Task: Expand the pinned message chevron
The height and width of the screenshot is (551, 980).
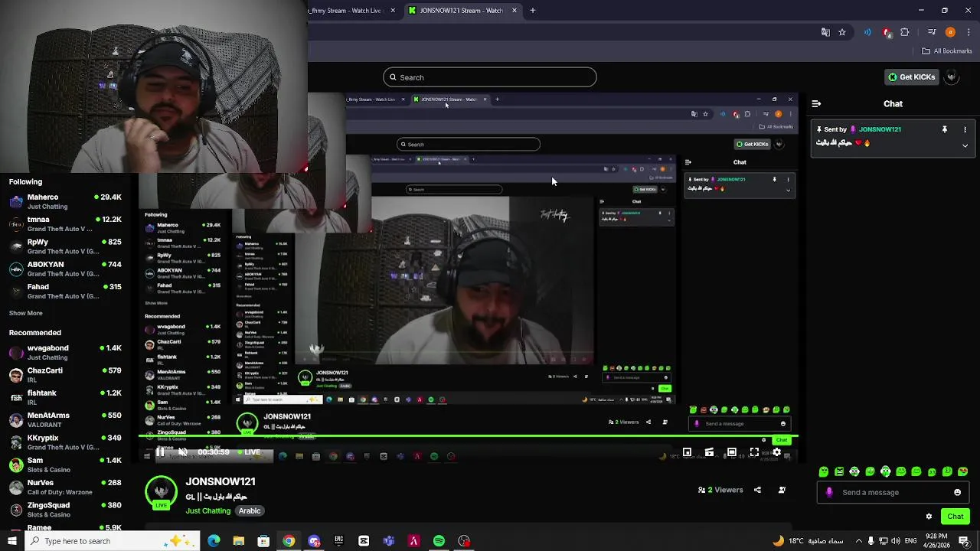Action: point(965,145)
